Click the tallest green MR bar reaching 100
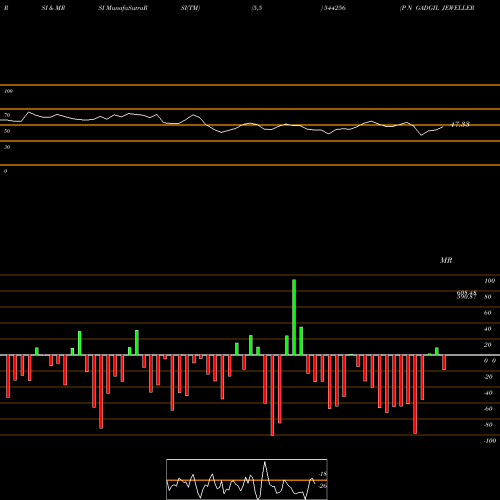 click(294, 317)
